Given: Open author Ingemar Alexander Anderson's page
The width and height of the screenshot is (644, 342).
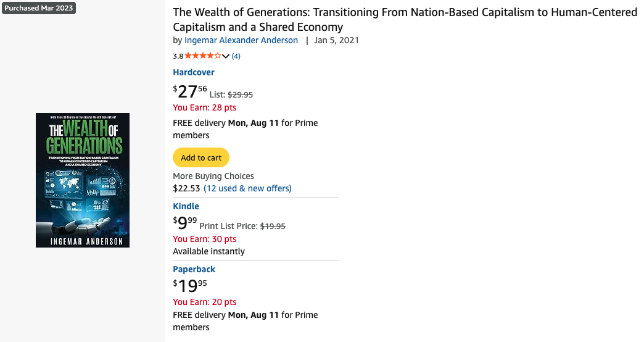Looking at the screenshot, I should click(241, 40).
